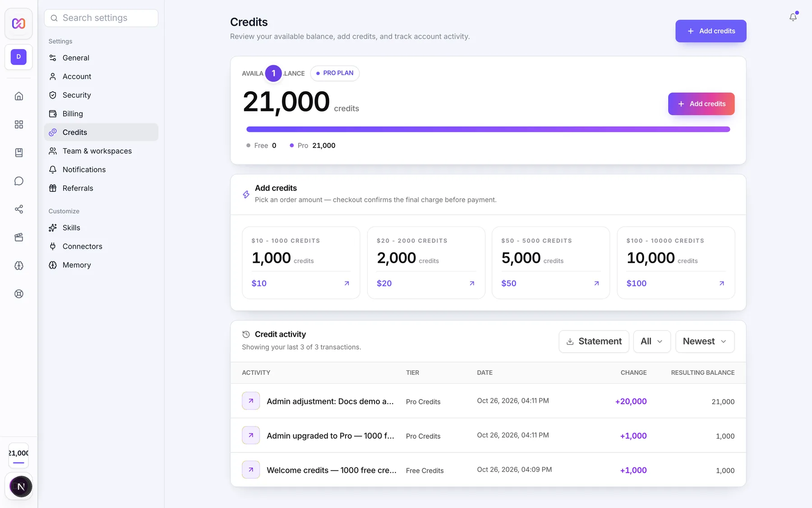
Task: Open the Newest sort dropdown
Action: 705,341
